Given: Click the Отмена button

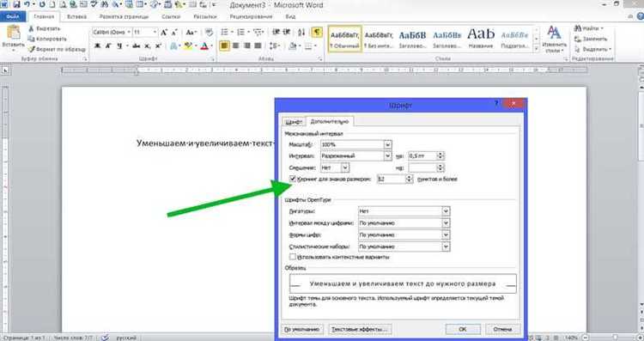Looking at the screenshot, I should 502,329.
